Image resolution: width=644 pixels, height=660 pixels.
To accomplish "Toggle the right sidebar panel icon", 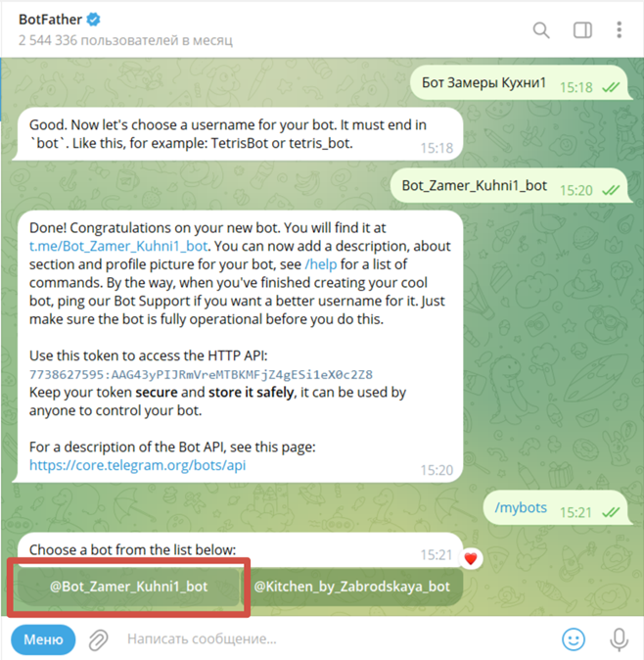I will [582, 30].
